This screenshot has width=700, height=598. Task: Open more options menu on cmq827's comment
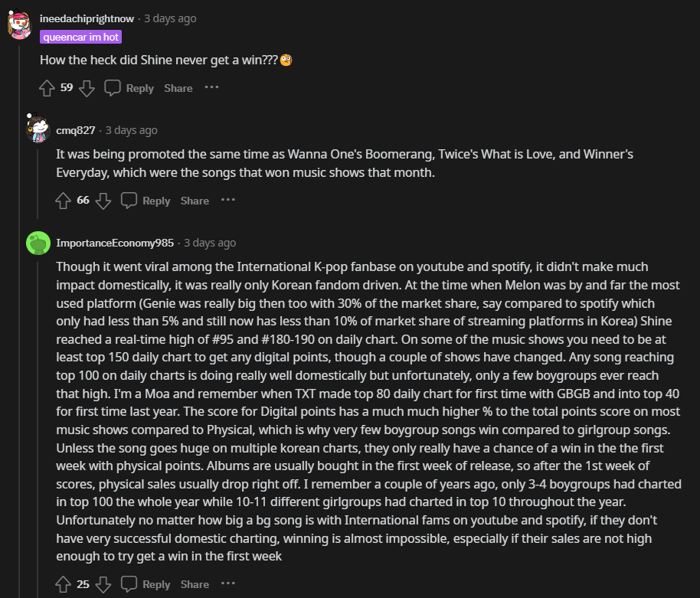pos(228,200)
